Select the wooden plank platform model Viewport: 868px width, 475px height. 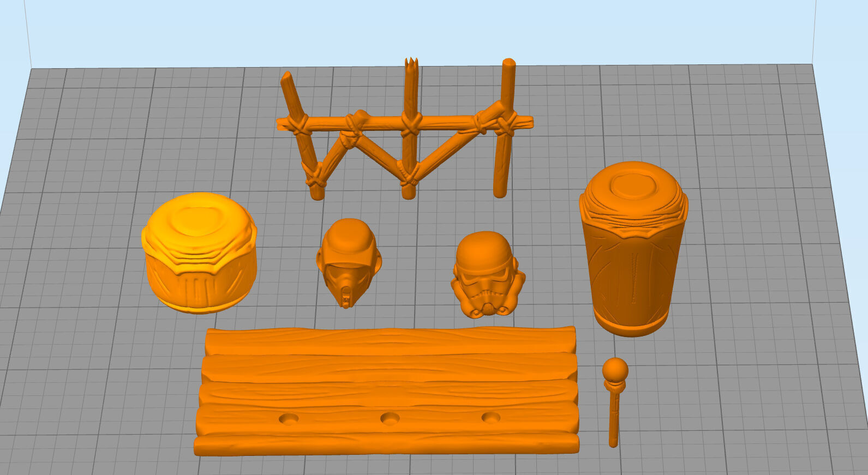(387, 390)
